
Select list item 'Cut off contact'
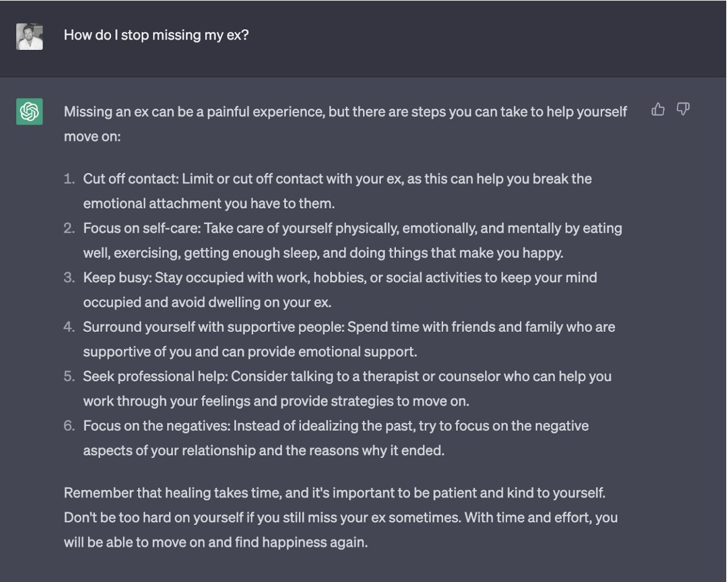[x=337, y=191]
